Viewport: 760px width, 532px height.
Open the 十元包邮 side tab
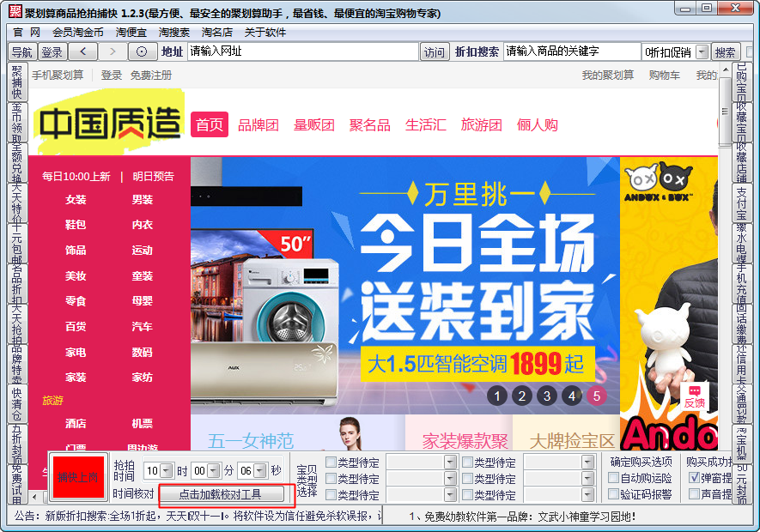(17, 243)
